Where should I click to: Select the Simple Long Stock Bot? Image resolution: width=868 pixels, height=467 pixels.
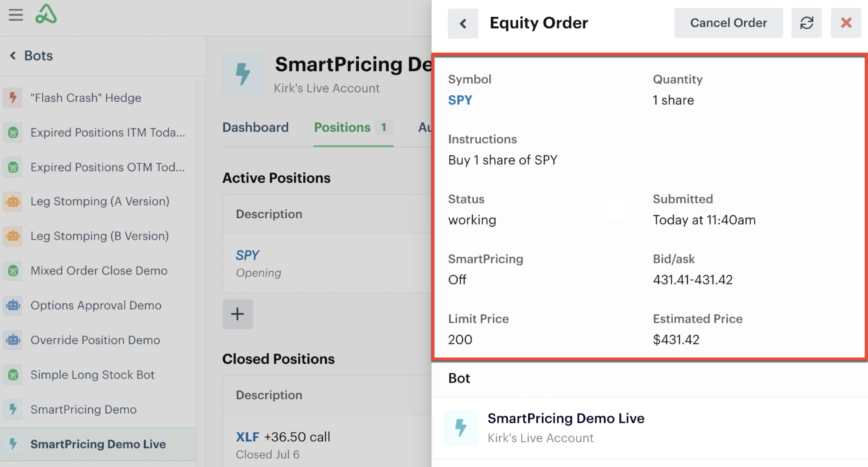coord(92,375)
